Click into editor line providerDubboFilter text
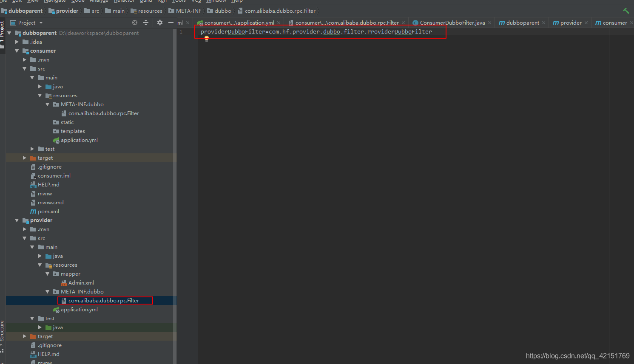Screen dimensions: 634x364 pyautogui.click(x=316, y=31)
